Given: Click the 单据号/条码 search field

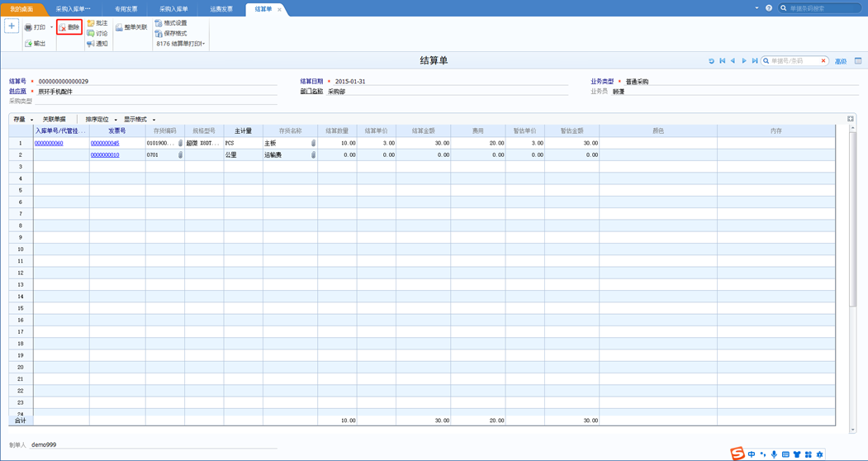Looking at the screenshot, I should [794, 61].
